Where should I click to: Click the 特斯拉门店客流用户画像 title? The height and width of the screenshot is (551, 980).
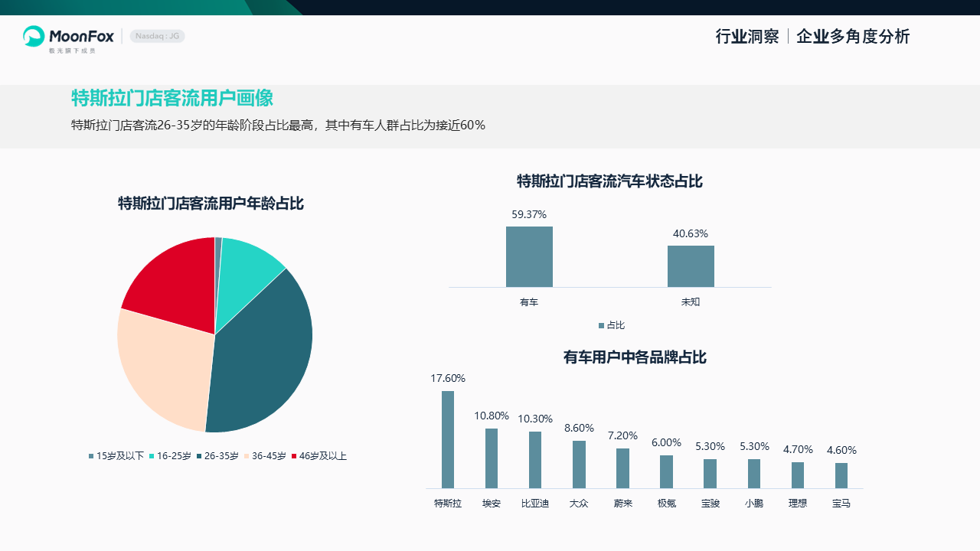point(172,98)
